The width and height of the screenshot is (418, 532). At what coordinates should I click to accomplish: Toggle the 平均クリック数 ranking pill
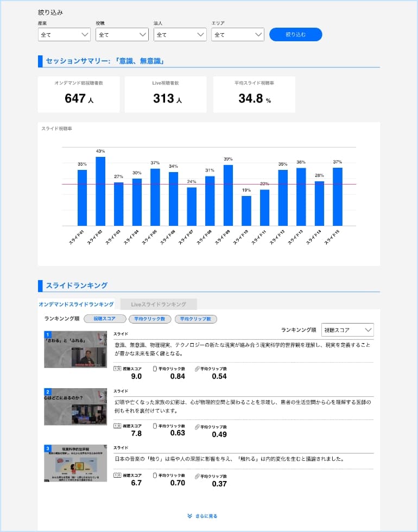[150, 319]
